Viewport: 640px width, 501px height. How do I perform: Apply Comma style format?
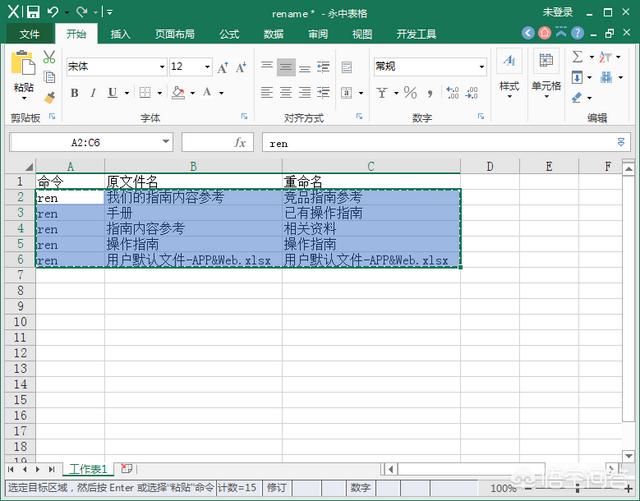430,94
